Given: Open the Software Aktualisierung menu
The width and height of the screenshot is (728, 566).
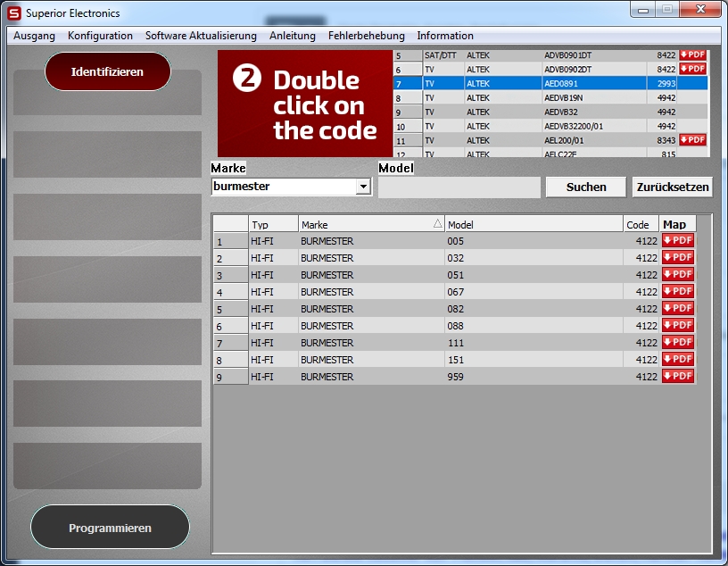Looking at the screenshot, I should tap(201, 36).
